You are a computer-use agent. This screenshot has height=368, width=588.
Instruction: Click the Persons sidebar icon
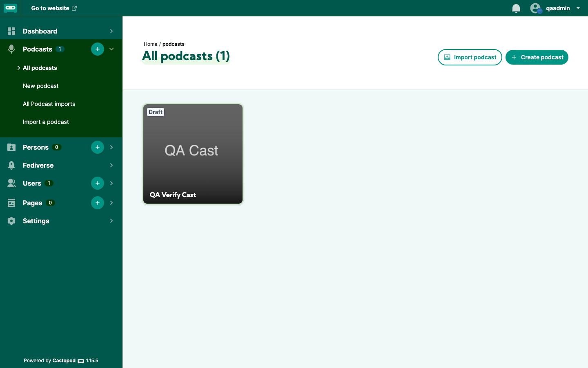click(11, 147)
